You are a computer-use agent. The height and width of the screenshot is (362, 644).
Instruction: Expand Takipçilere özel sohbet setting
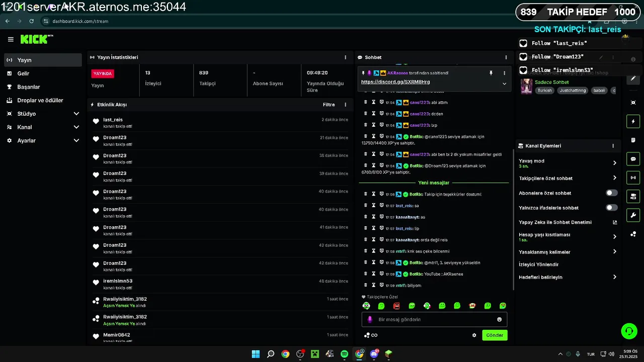click(614, 178)
